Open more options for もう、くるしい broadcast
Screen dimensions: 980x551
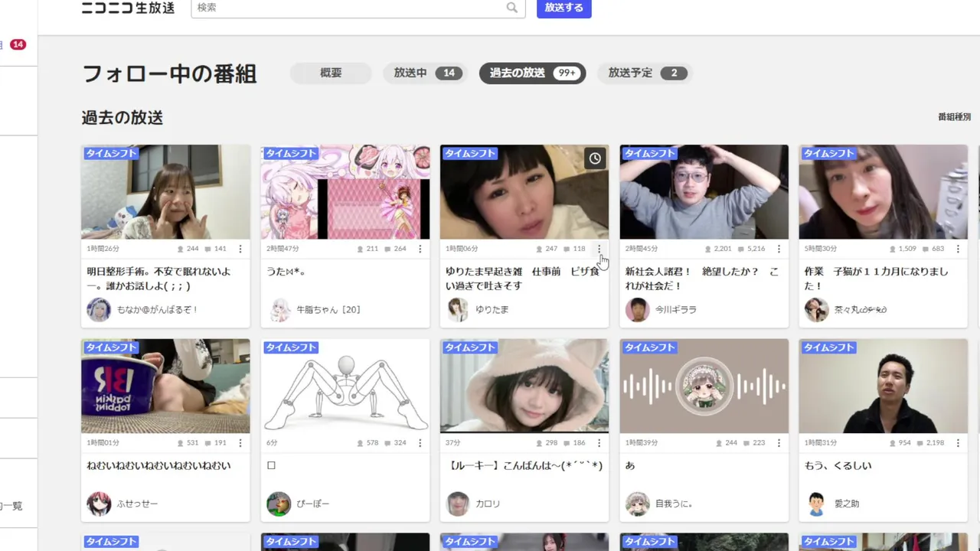coord(958,443)
